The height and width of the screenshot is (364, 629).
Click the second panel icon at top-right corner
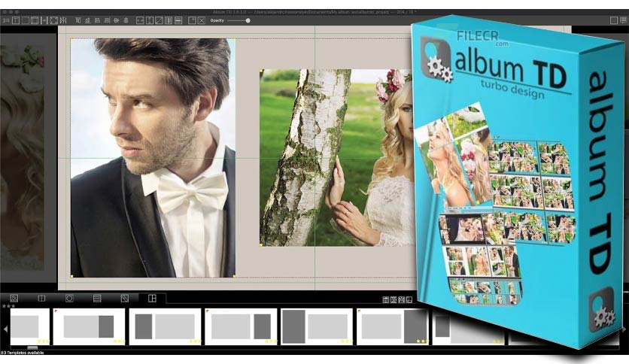pos(622,20)
